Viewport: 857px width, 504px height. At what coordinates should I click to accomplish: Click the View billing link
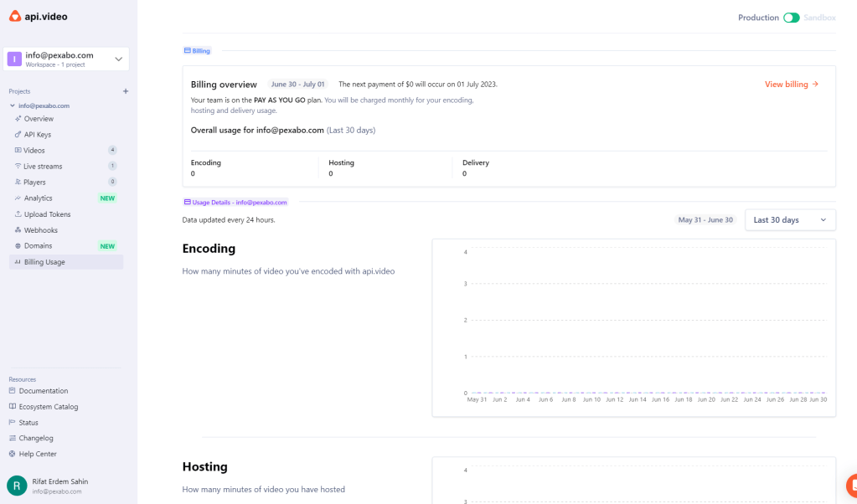(x=792, y=84)
